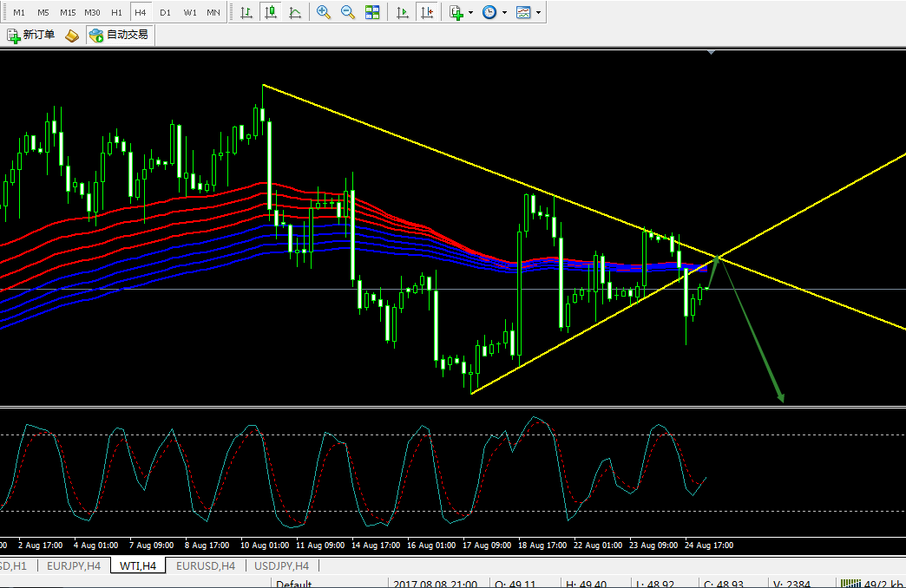
Task: Click the H: 49.40 high price
Action: (586, 584)
